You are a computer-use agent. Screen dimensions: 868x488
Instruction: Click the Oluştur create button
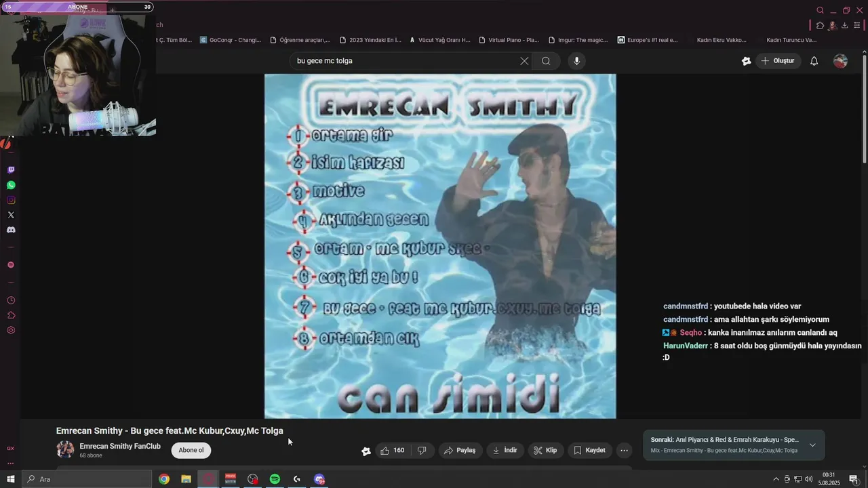(x=778, y=61)
